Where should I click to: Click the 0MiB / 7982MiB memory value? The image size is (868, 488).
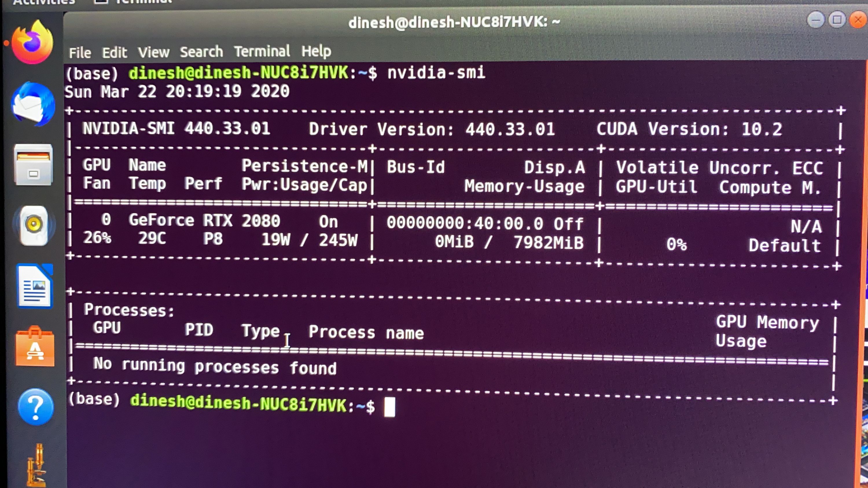point(509,242)
